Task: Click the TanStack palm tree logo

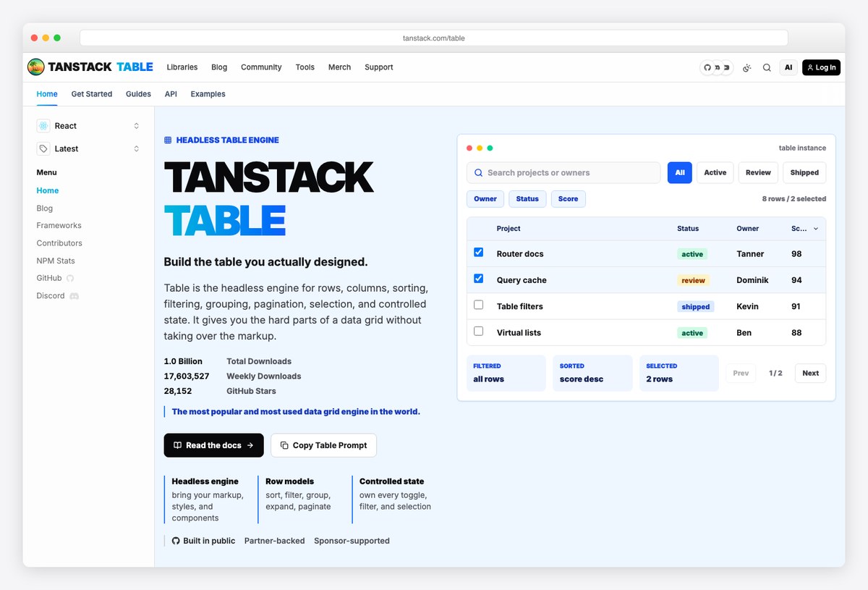Action: [35, 67]
